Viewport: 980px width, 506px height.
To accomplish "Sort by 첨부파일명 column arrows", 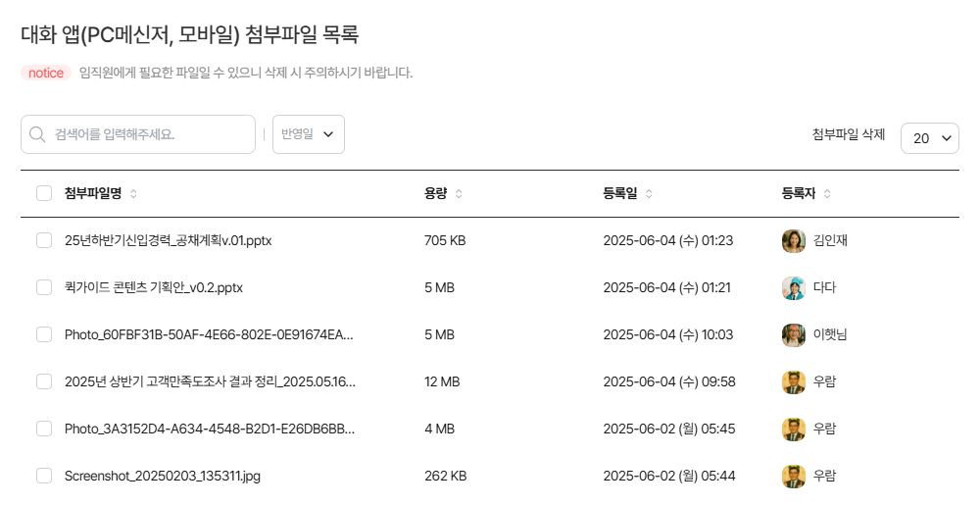I will pyautogui.click(x=133, y=194).
